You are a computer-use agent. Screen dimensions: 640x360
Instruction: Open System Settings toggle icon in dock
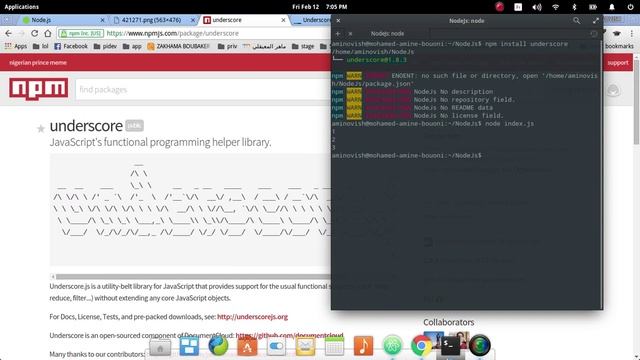coord(276,347)
